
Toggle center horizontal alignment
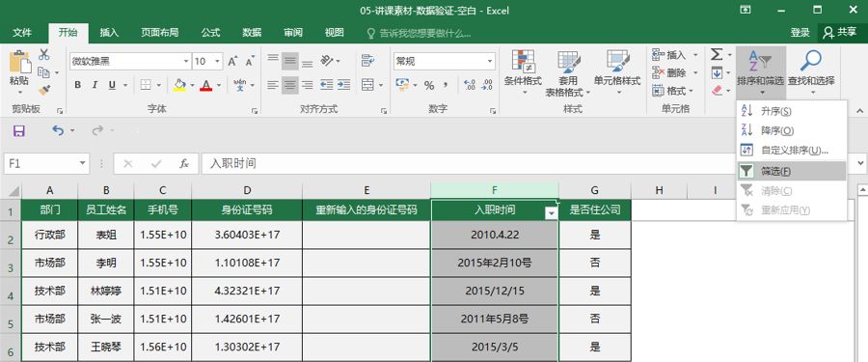290,85
